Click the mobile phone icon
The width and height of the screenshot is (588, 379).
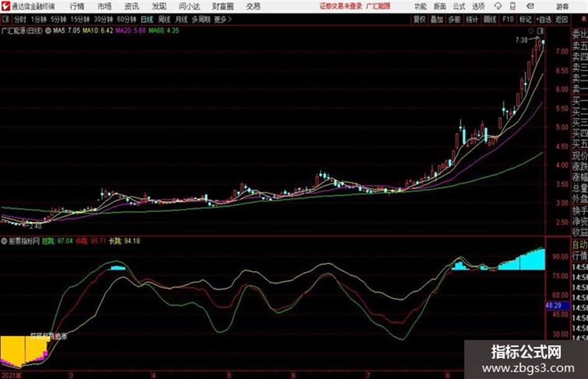coord(513,6)
